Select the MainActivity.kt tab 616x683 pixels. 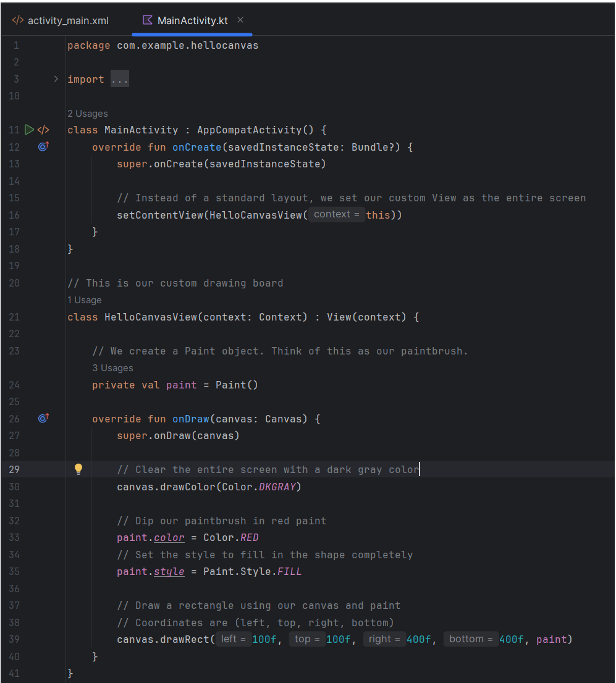192,20
